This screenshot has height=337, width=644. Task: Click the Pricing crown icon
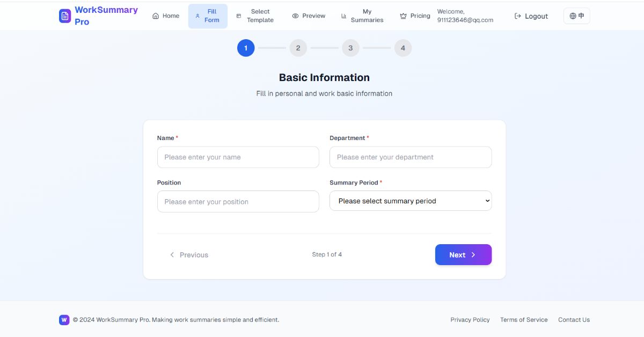click(402, 16)
